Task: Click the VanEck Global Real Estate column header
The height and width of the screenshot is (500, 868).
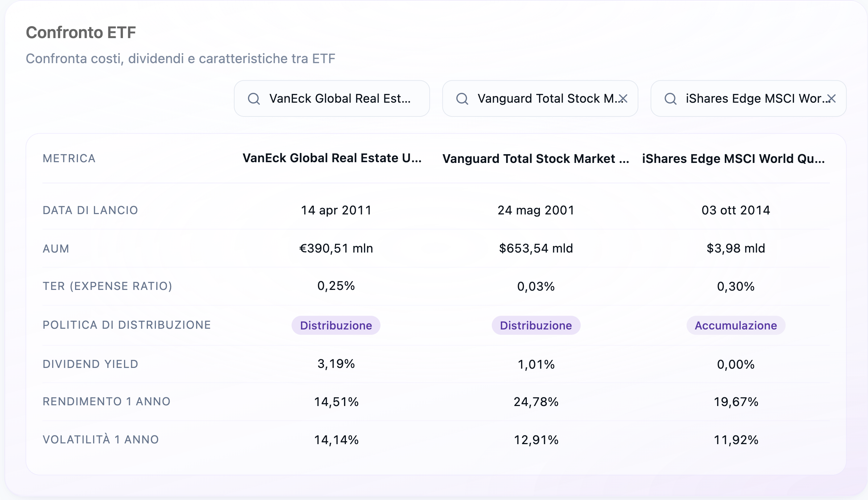Action: [332, 158]
